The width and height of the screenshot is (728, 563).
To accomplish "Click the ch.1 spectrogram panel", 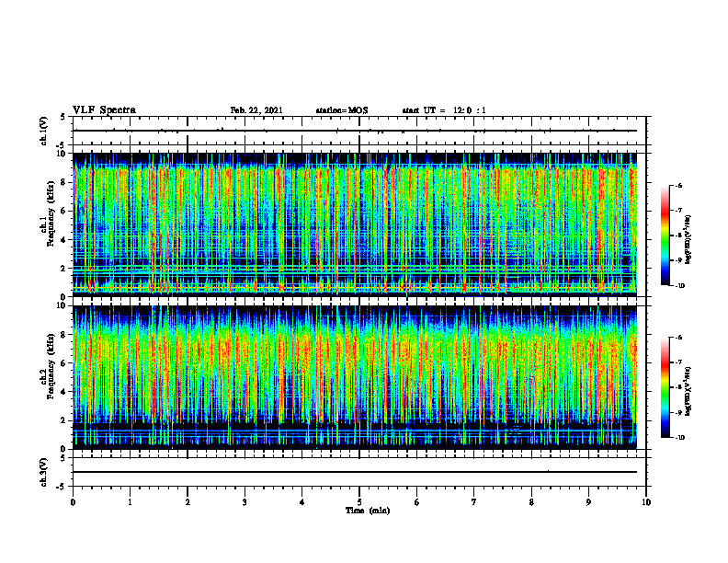I will (x=355, y=224).
